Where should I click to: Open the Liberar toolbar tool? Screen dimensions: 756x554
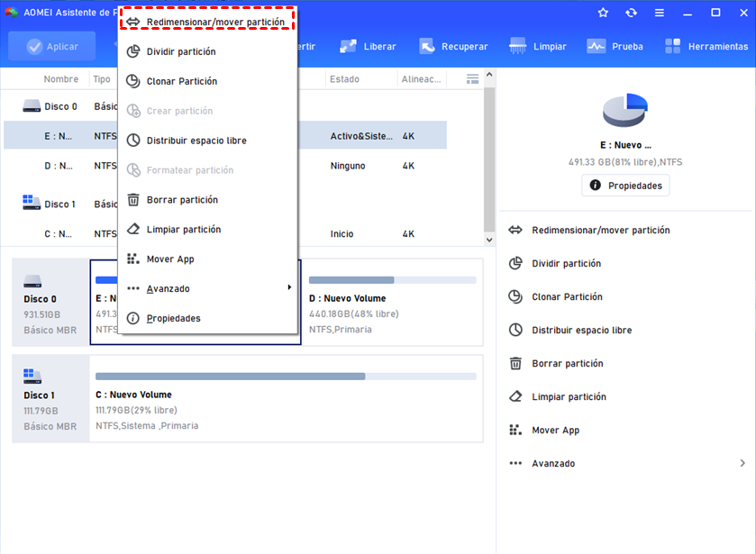coord(368,46)
